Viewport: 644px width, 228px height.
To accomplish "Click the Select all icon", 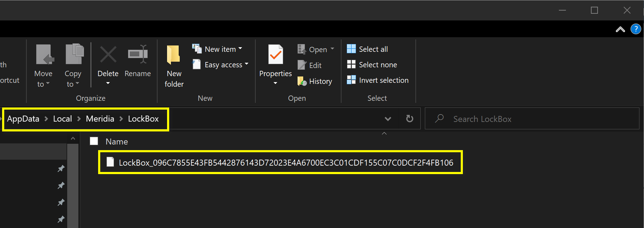I will click(x=351, y=49).
